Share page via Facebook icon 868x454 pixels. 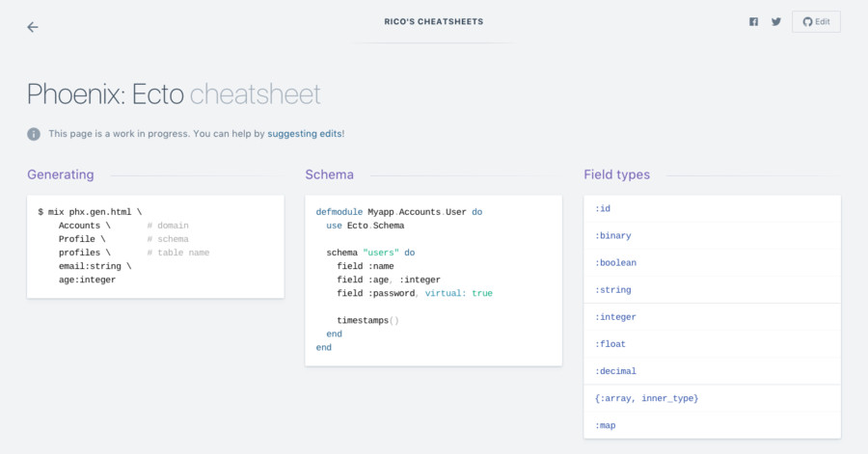pos(754,22)
